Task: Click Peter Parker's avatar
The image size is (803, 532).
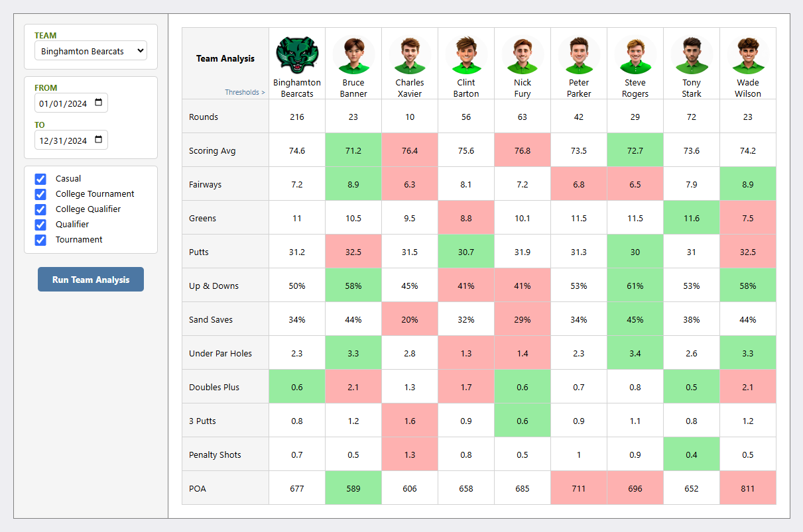Action: click(x=579, y=55)
